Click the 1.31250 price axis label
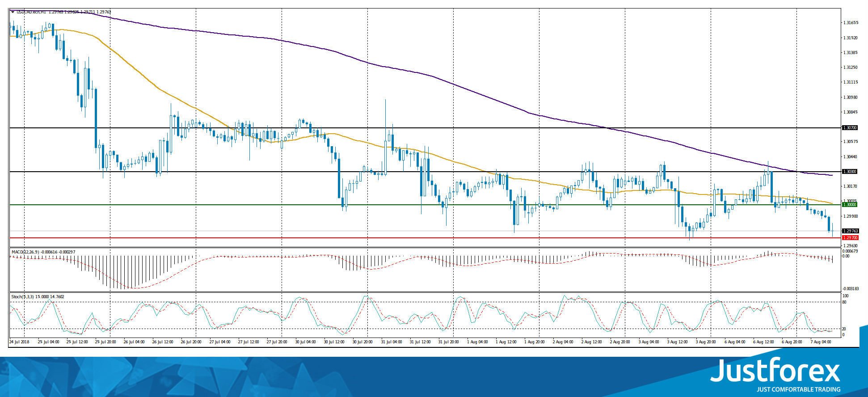 click(x=851, y=68)
